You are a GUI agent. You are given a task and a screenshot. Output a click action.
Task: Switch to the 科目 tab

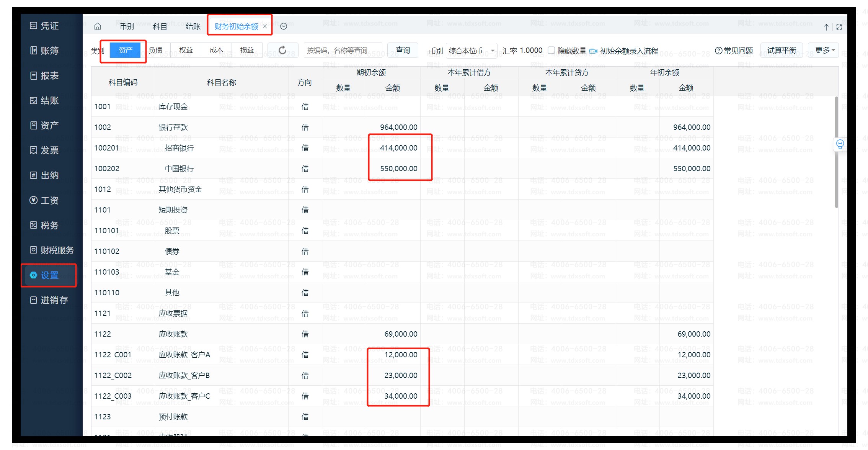point(160,26)
